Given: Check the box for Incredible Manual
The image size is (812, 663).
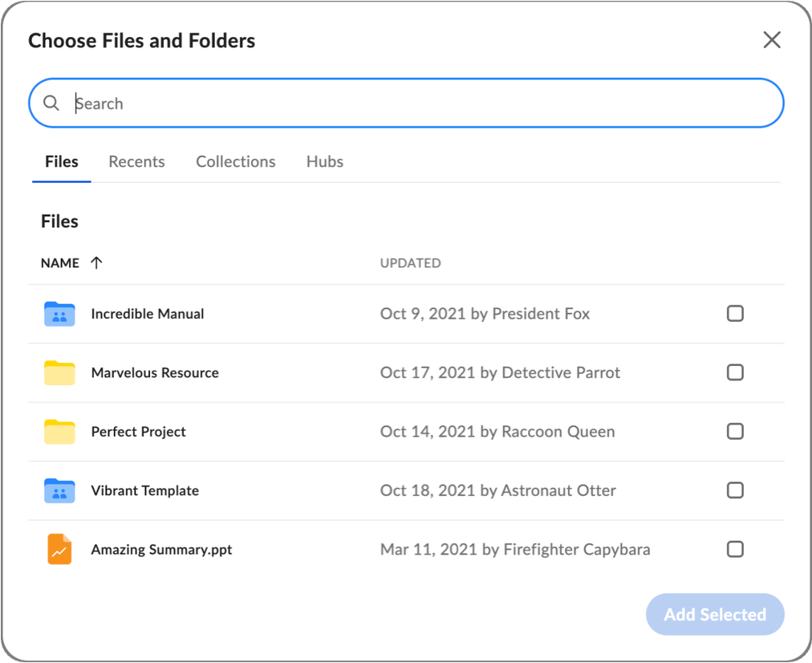Looking at the screenshot, I should pyautogui.click(x=735, y=314).
